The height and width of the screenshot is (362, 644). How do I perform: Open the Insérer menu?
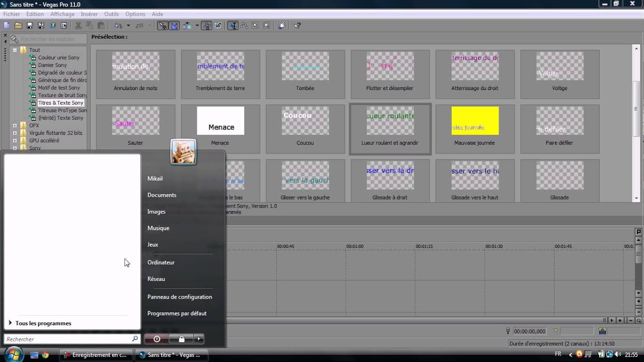coord(89,14)
